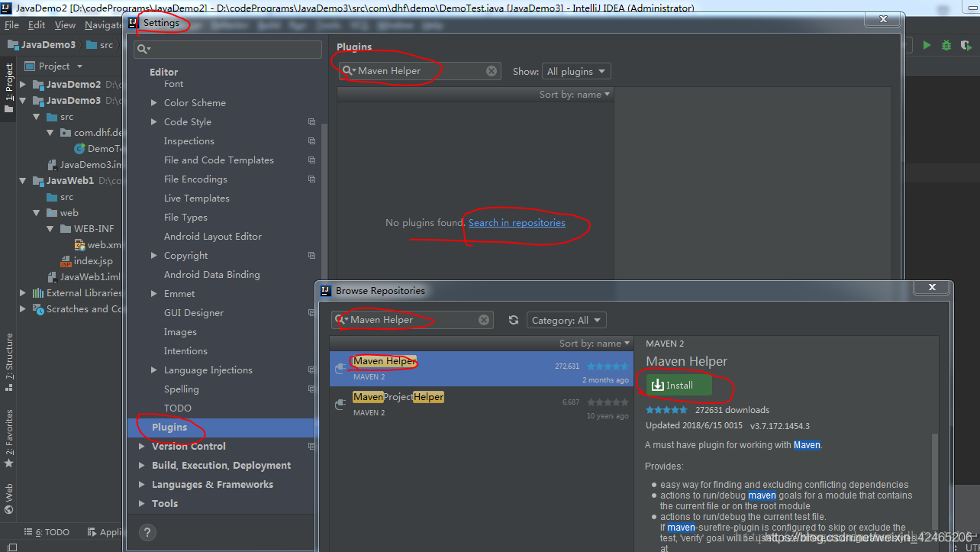
Task: Expand External Libraries node
Action: pos(23,293)
